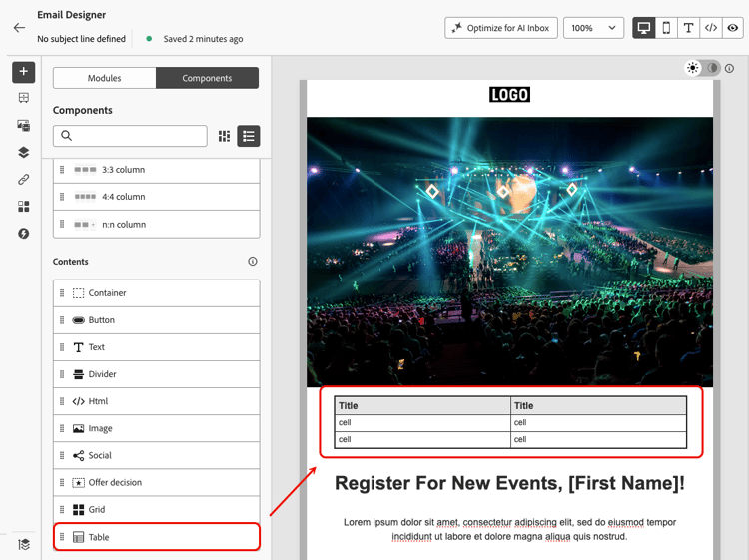
Task: Open links icon in left sidebar
Action: pos(23,179)
